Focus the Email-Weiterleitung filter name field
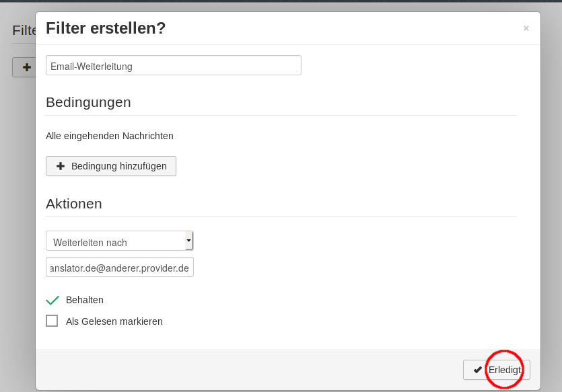The image size is (562, 392). (x=174, y=65)
